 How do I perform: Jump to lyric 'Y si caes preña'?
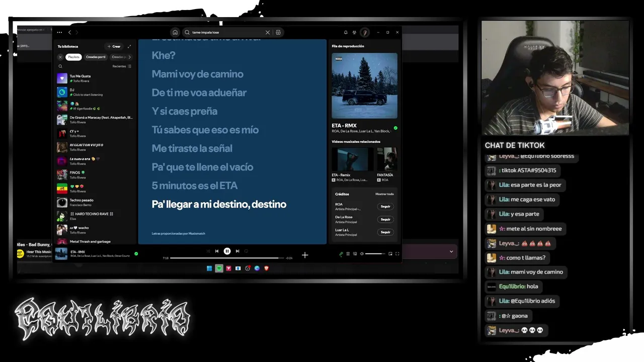(x=184, y=111)
